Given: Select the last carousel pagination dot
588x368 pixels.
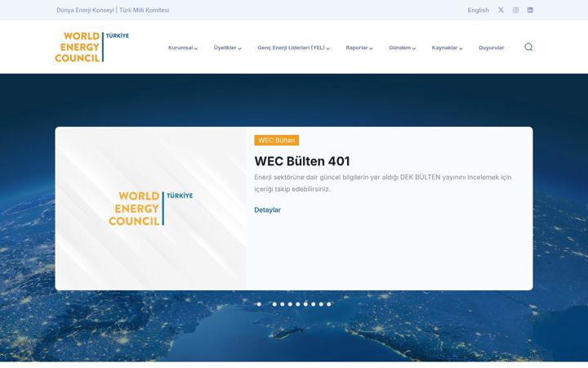Looking at the screenshot, I should pyautogui.click(x=329, y=304).
